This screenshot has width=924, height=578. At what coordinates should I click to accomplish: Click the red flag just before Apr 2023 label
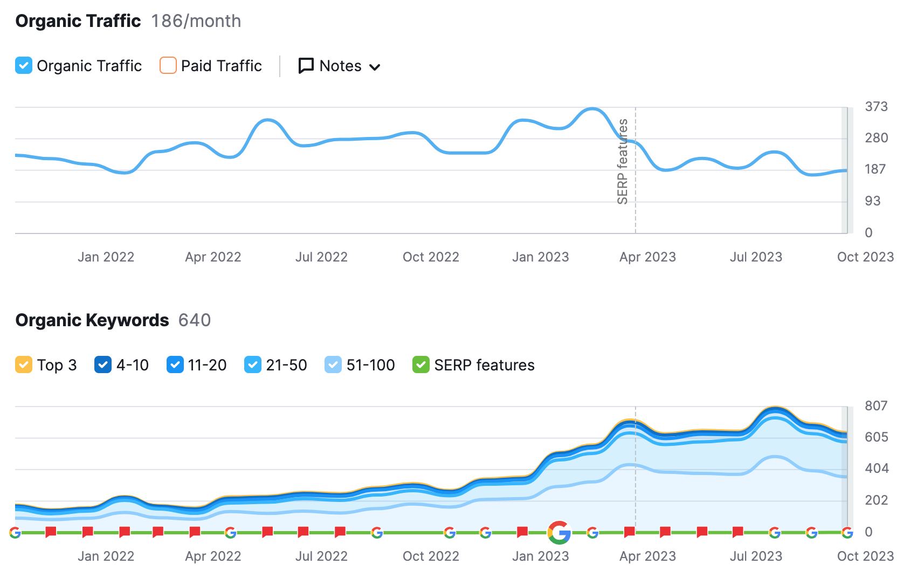(x=629, y=532)
